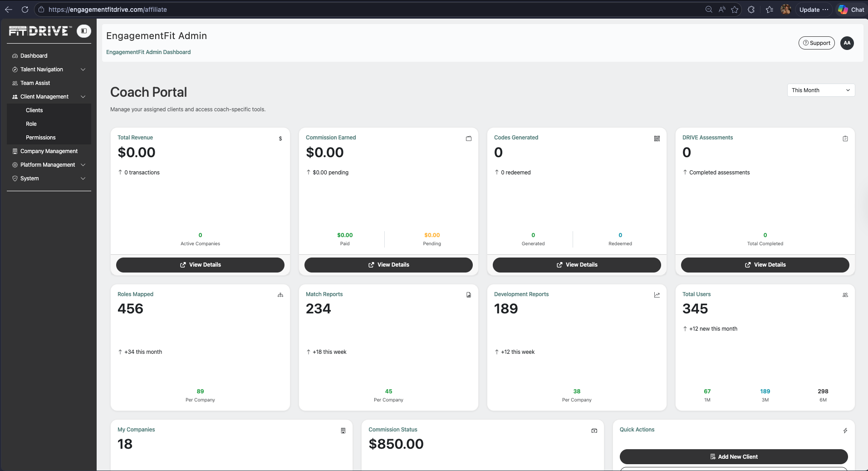
Task: Open the favorites list icon
Action: point(770,10)
